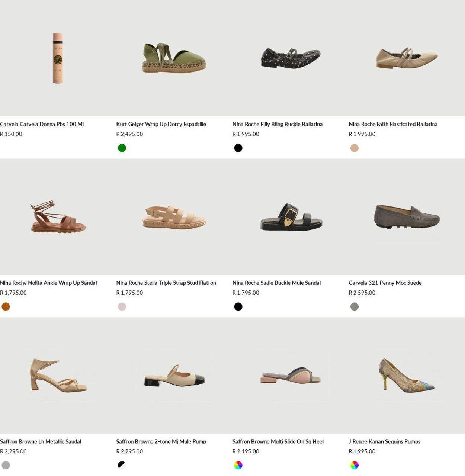Open Saffron Browne Multi Slide On image
This screenshot has height=476, width=465.
(291, 376)
